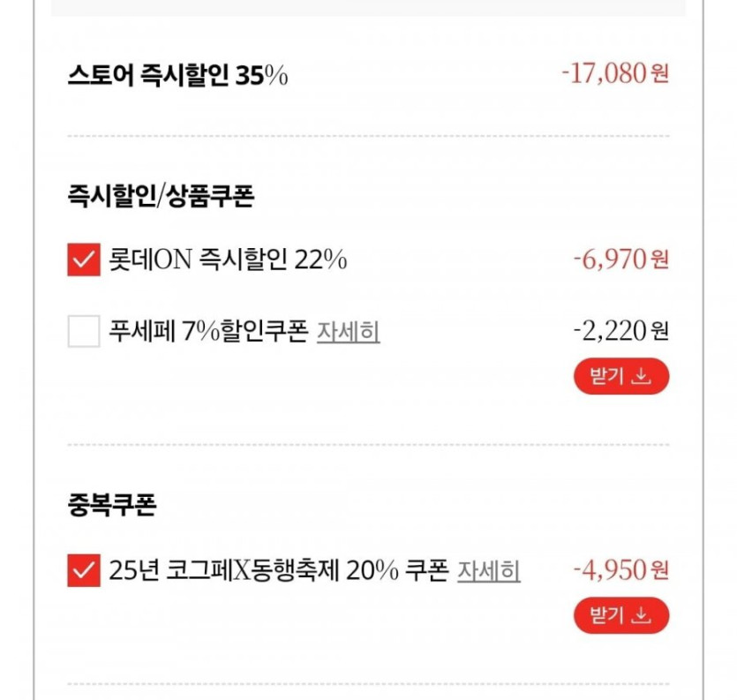Screen dimensions: 737x700
Task: Open 자세히 details for 코그페X동행축제 coupon
Action: (x=488, y=571)
